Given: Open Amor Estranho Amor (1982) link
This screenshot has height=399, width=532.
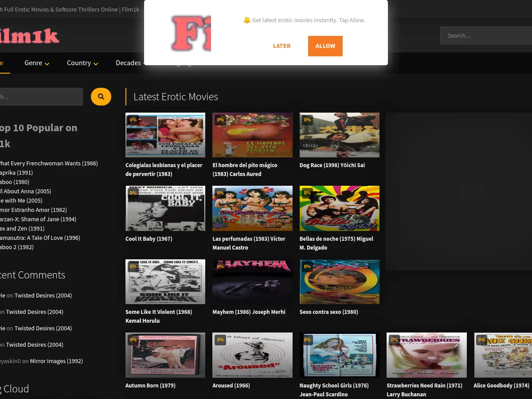Looking at the screenshot, I should tap(33, 210).
